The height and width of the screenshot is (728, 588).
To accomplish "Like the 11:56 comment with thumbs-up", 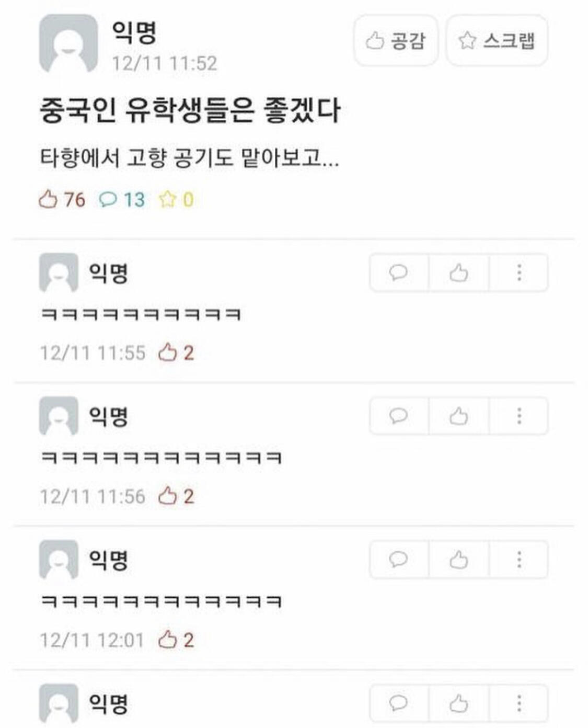I will coord(459,416).
